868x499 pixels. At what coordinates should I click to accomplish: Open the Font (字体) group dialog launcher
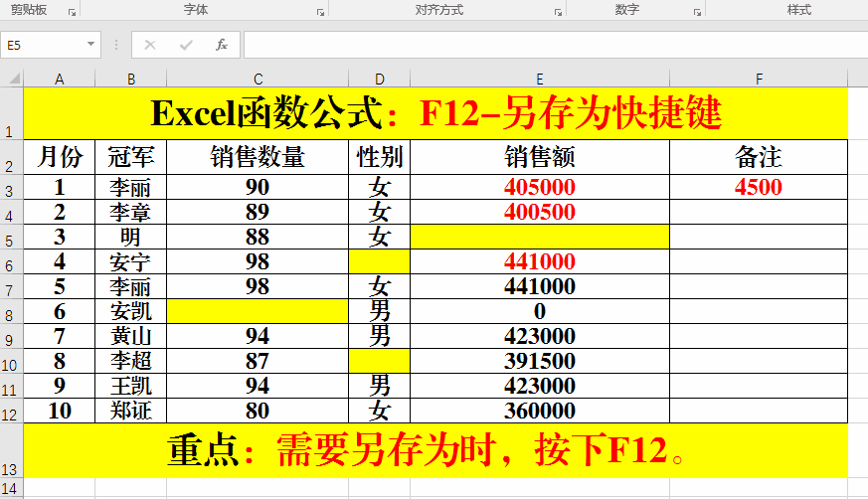[320, 12]
